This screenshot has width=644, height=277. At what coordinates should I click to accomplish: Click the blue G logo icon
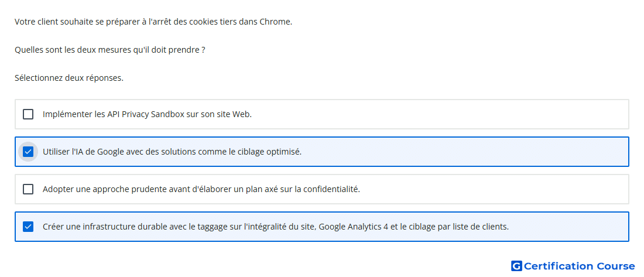point(516,266)
